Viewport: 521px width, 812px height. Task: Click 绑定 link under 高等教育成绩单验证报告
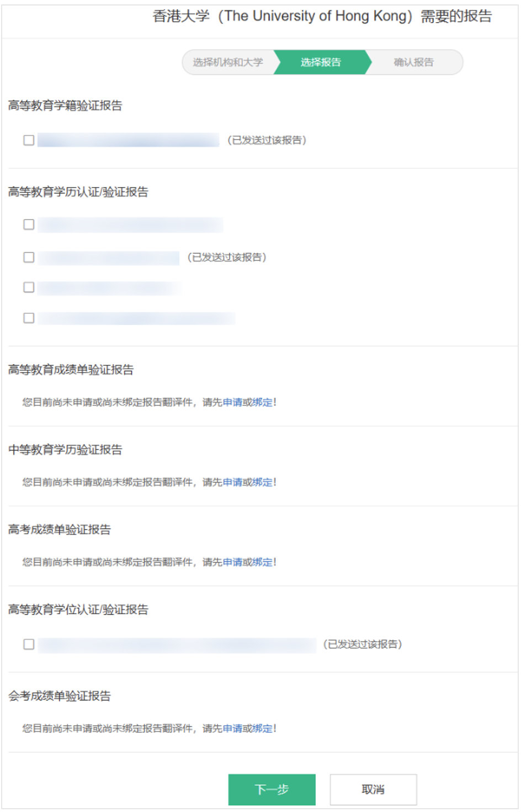tap(263, 402)
